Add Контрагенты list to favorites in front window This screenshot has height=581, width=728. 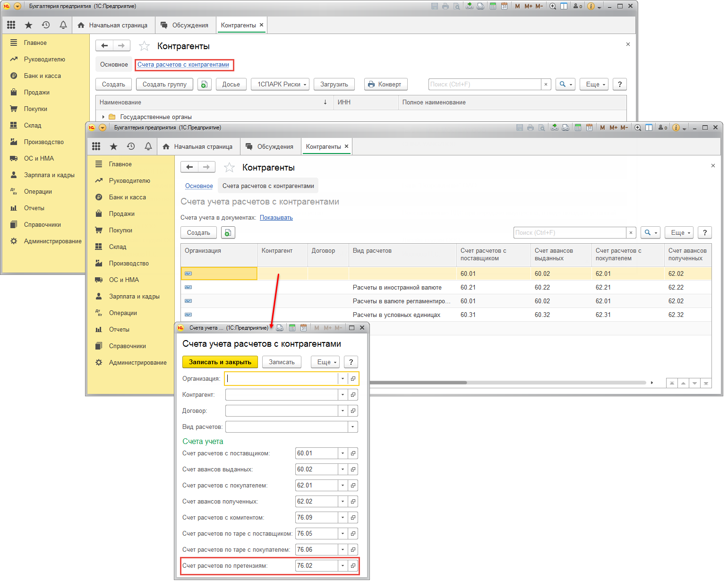click(x=229, y=167)
